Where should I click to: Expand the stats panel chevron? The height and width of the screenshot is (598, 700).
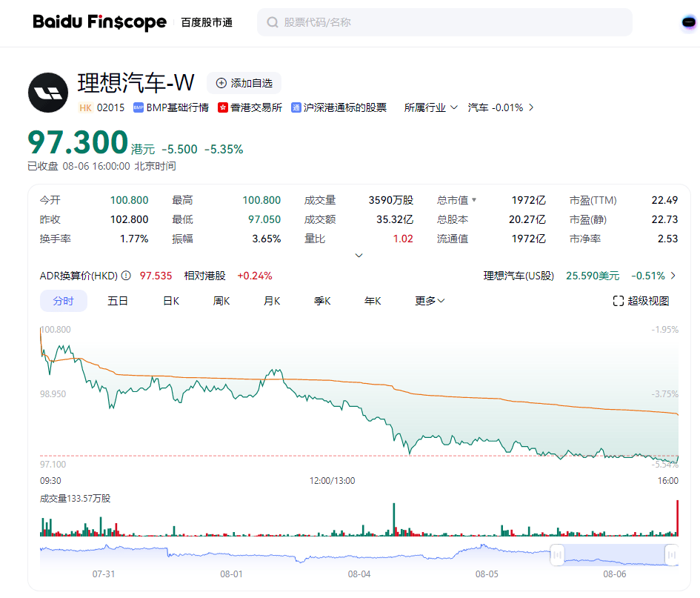359,255
